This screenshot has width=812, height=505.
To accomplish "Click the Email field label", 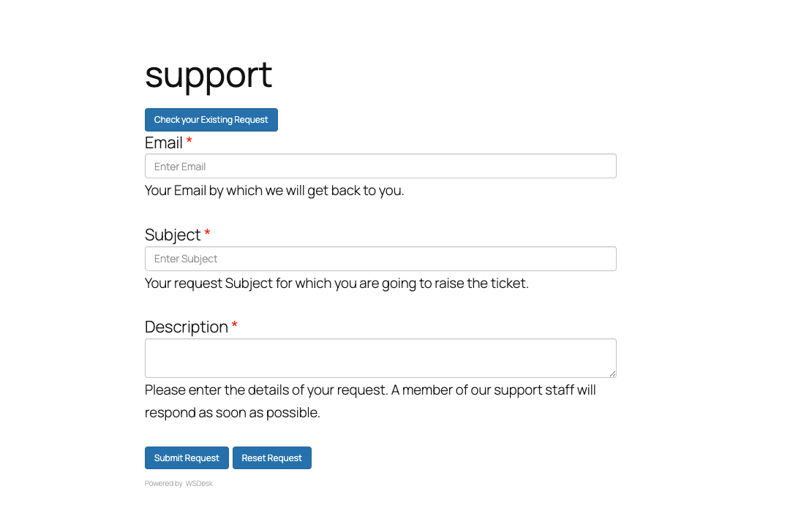I will [164, 143].
